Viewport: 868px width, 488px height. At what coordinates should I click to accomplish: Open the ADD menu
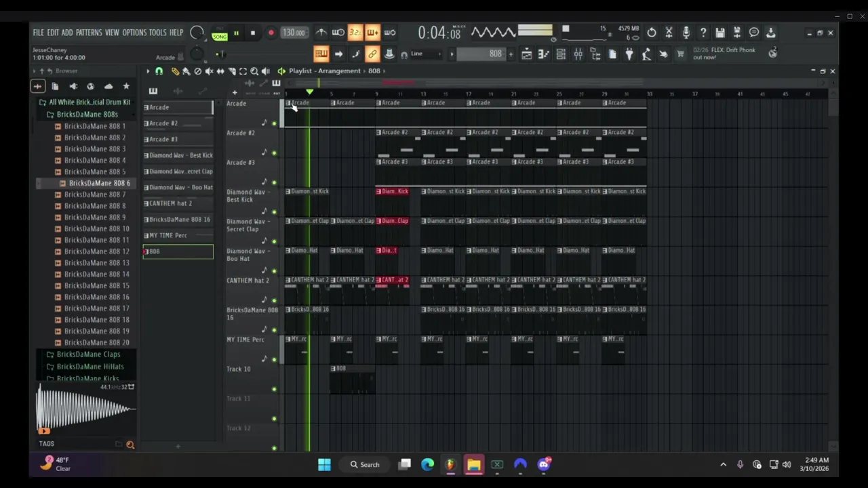click(67, 33)
